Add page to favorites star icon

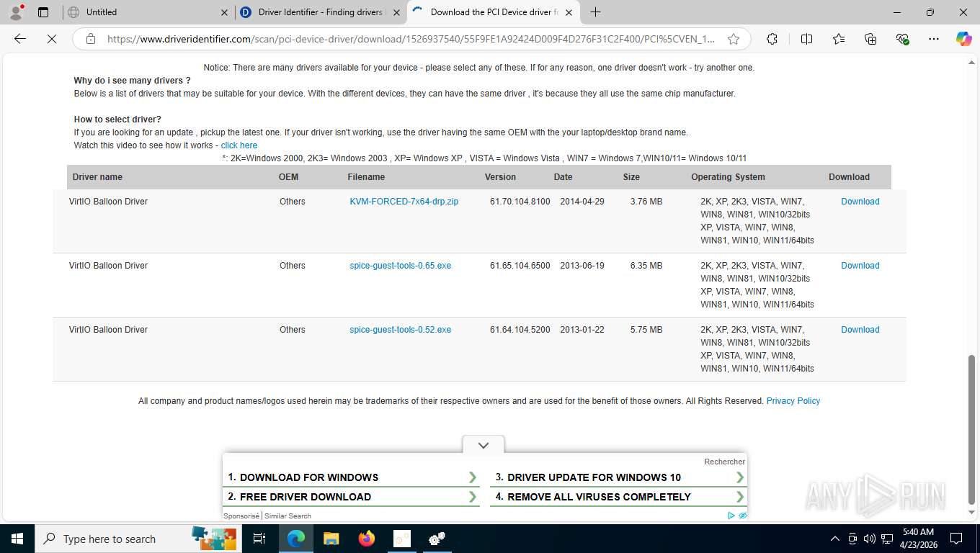click(734, 39)
